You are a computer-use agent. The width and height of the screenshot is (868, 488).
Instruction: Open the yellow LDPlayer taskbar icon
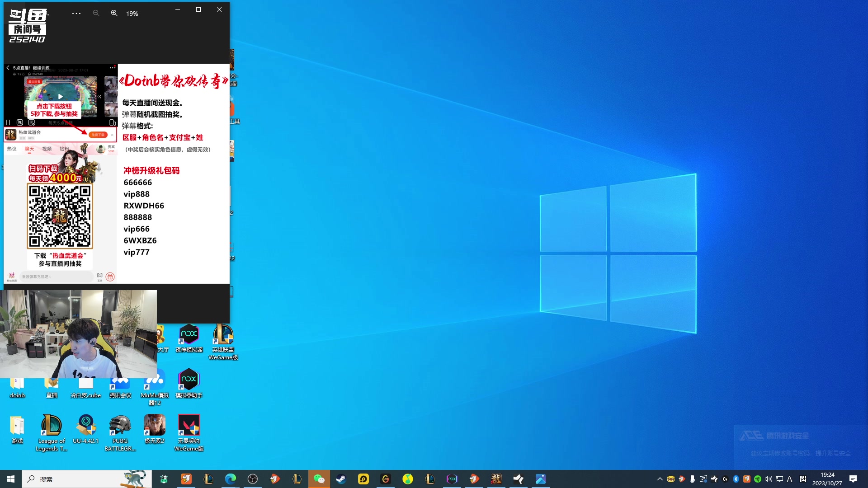click(x=363, y=479)
